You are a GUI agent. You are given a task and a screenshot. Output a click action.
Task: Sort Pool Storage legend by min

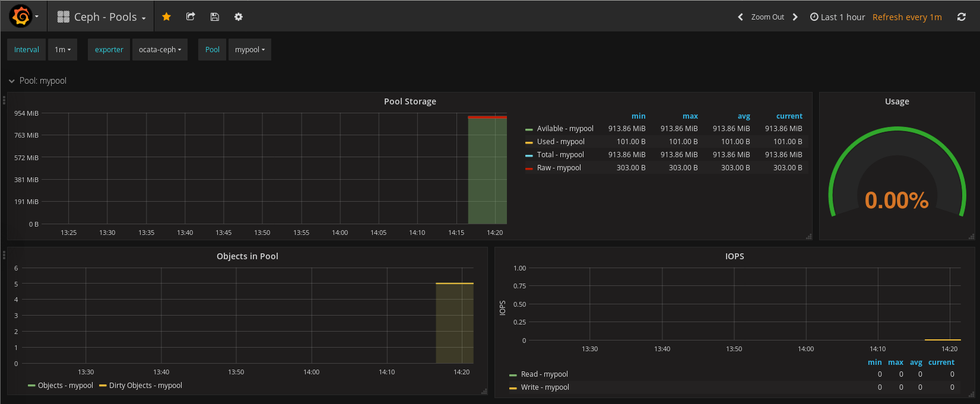click(638, 116)
